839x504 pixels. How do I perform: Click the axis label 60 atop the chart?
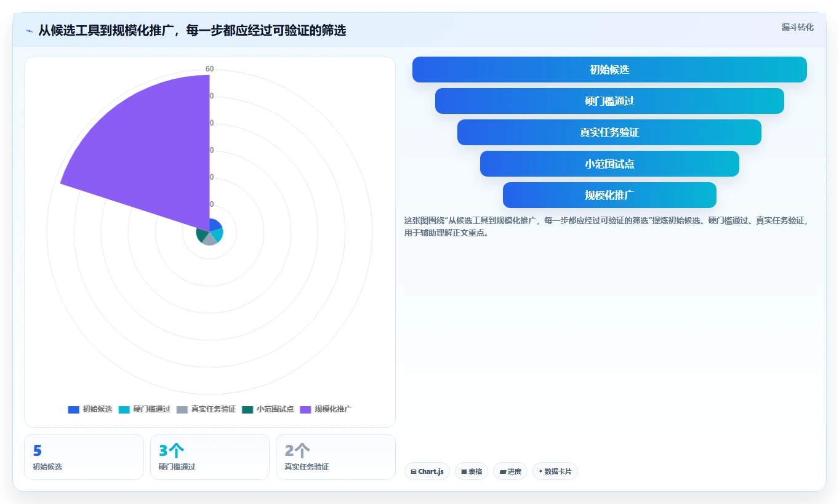[210, 69]
